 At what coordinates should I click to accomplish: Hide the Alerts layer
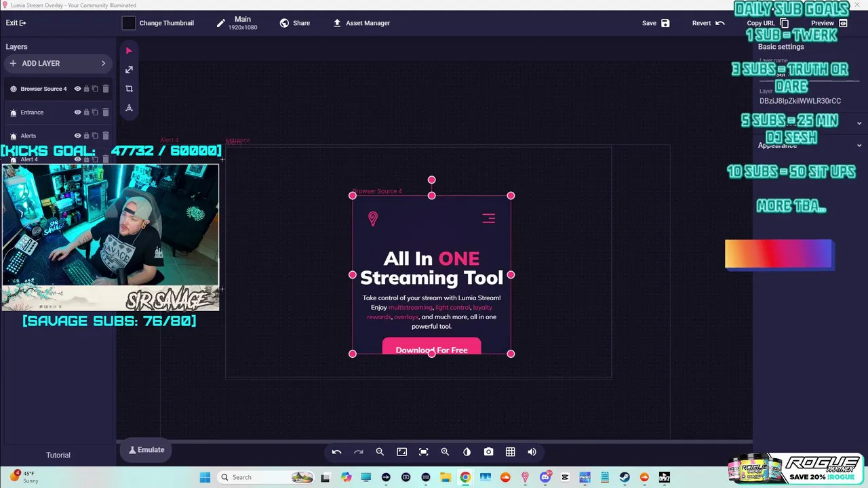[77, 136]
